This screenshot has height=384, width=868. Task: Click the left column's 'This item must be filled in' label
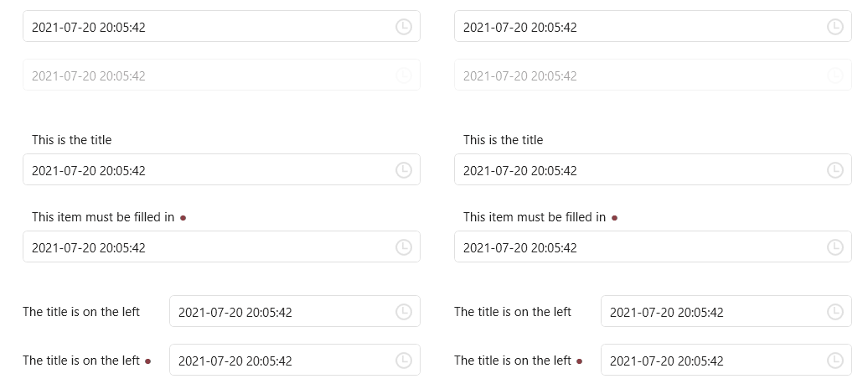click(103, 217)
